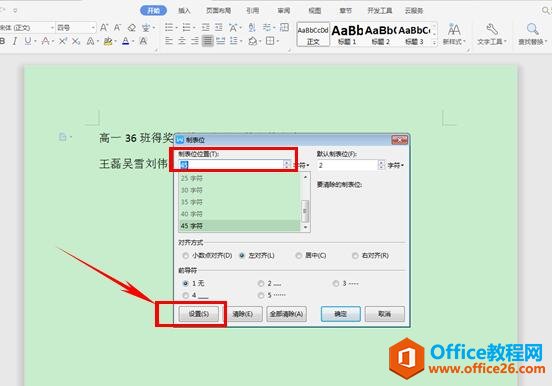Click the text highlight marker icon
This screenshot has width=552, height=386.
coord(108,41)
